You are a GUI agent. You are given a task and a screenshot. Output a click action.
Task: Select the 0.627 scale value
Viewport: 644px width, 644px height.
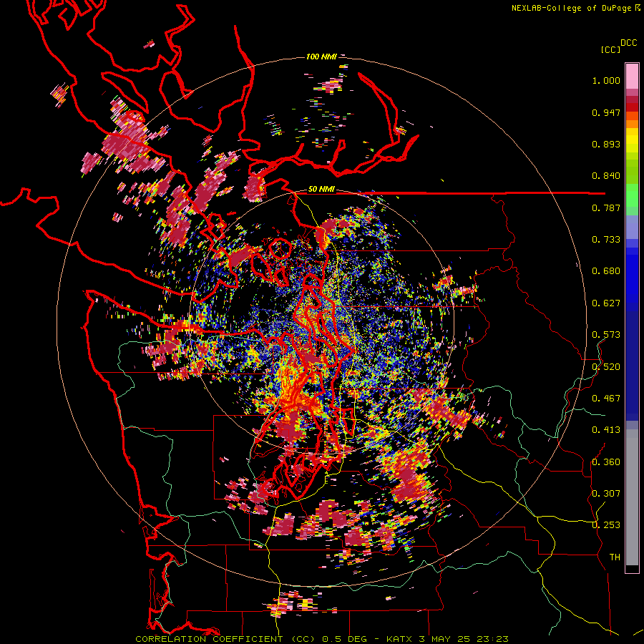[x=606, y=303]
